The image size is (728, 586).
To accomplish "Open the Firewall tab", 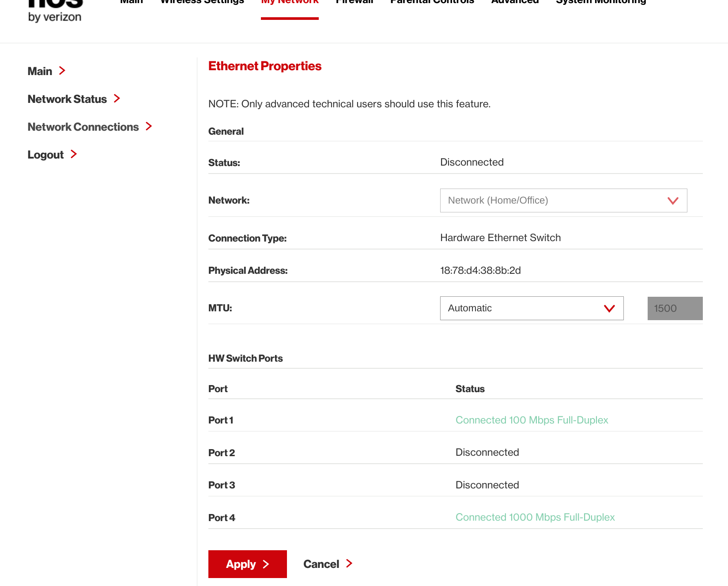I will pos(355,2).
